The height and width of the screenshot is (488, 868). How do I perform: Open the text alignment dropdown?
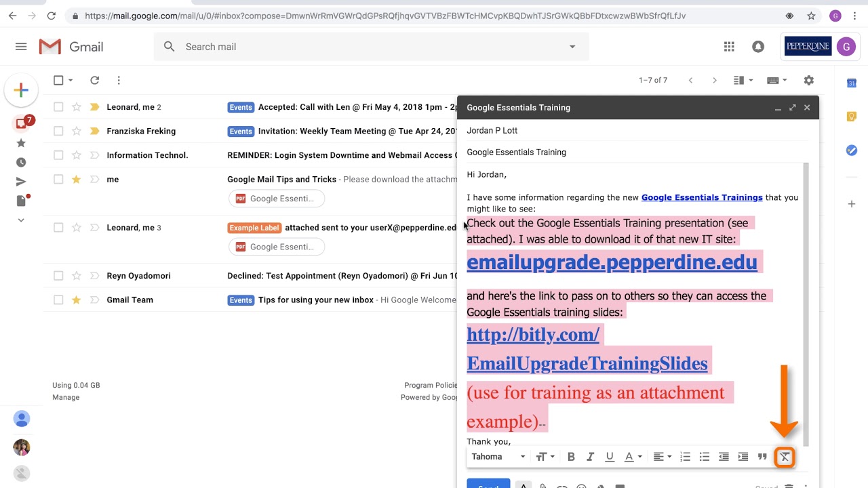coord(661,457)
